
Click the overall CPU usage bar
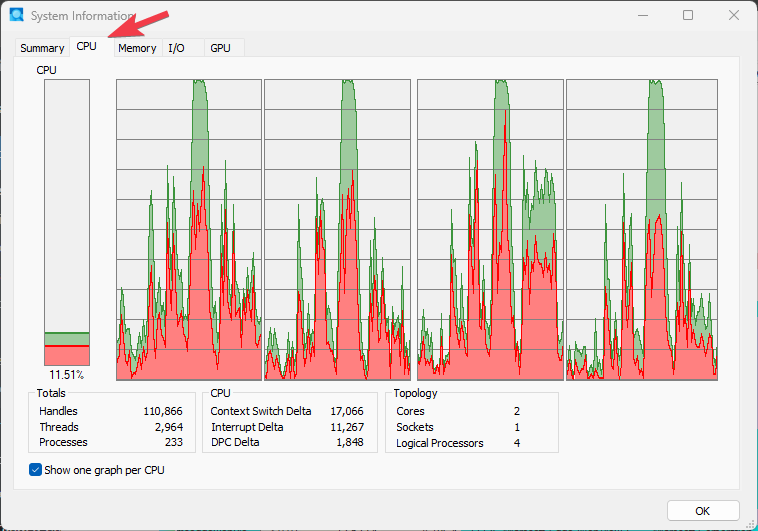pos(67,222)
